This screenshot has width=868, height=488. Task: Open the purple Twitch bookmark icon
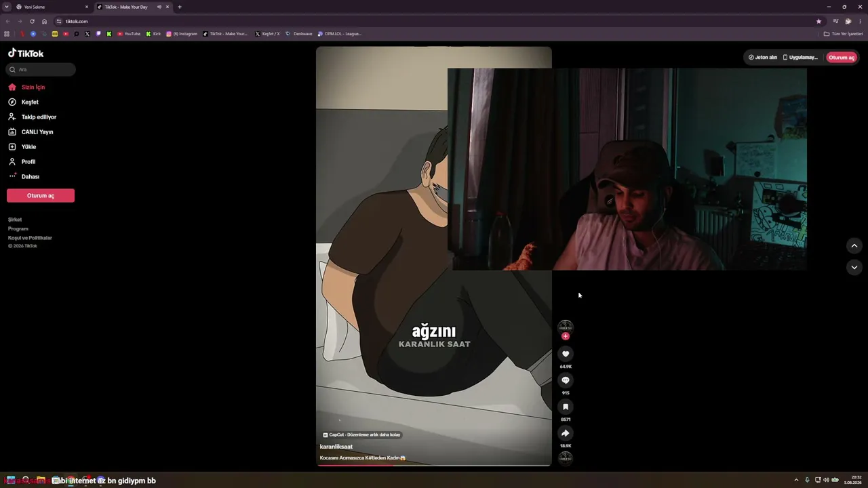[x=98, y=34]
